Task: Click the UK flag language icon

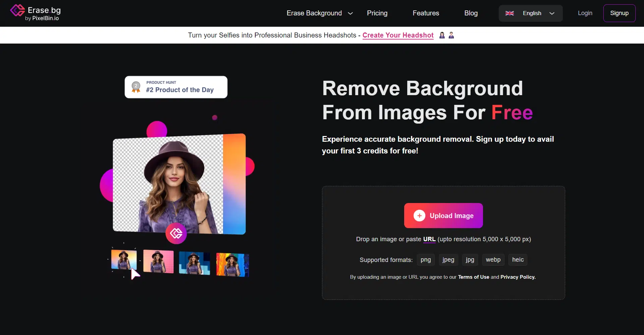Action: (509, 13)
